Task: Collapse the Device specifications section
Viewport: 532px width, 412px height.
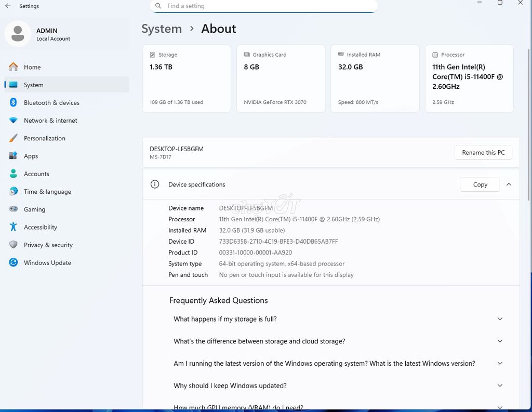Action: click(509, 184)
